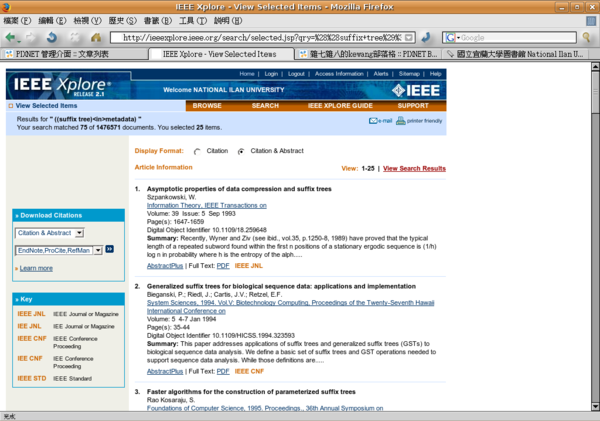This screenshot has width=600, height=421.
Task: Open the 檔案 (F) menu
Action: tap(17, 21)
